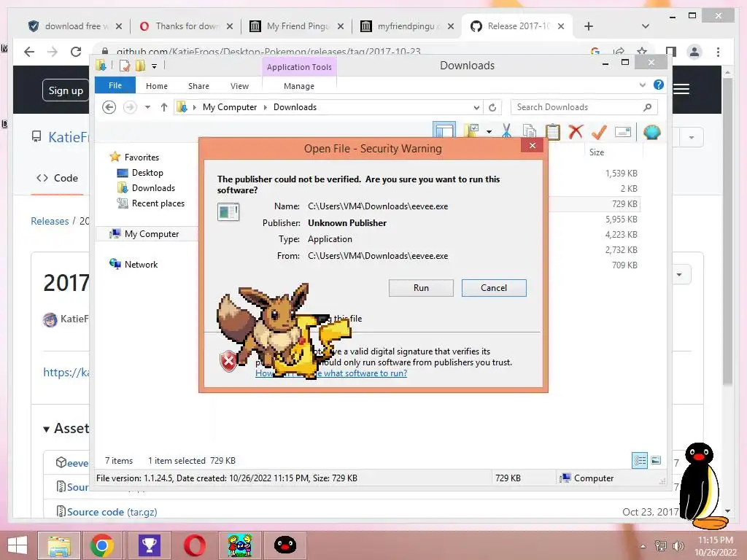The width and height of the screenshot is (747, 560).
Task: Open the address bar history dropdown
Action: [x=476, y=108]
